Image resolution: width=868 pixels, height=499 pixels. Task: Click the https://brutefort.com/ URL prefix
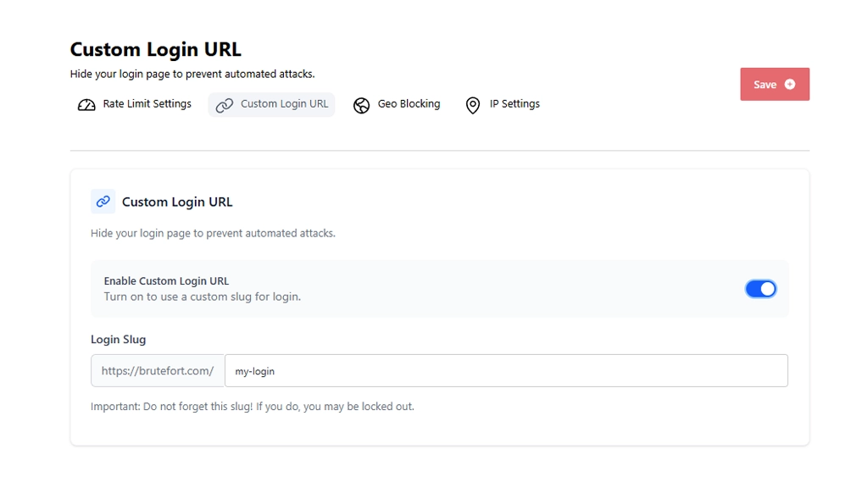pyautogui.click(x=158, y=371)
